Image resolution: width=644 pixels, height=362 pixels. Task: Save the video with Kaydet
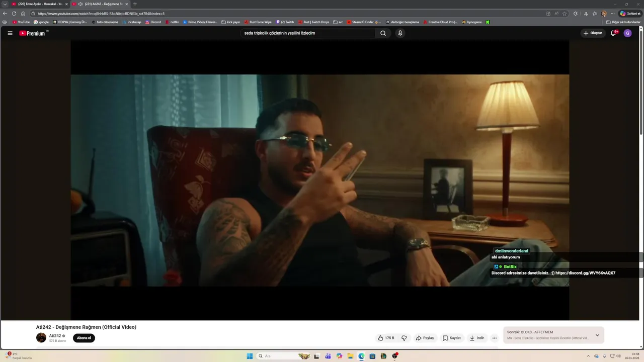(451, 338)
